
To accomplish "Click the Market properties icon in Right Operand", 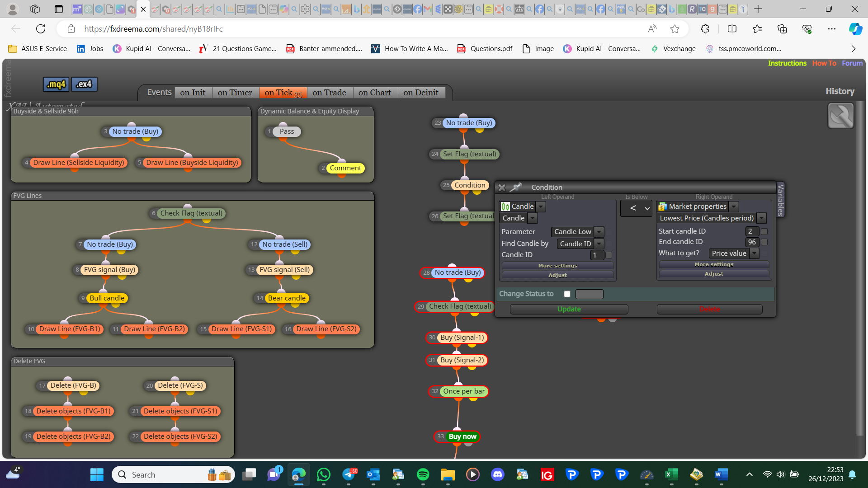I will tap(663, 206).
